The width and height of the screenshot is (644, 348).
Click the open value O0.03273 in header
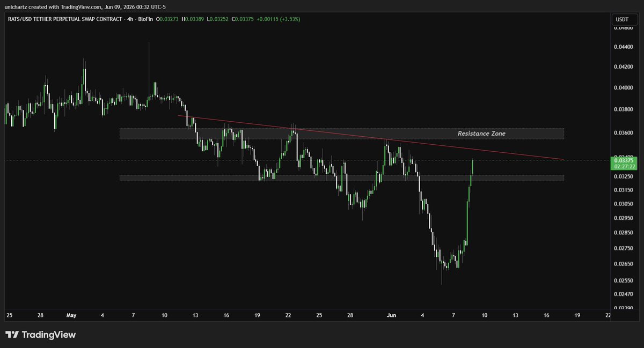coord(167,19)
